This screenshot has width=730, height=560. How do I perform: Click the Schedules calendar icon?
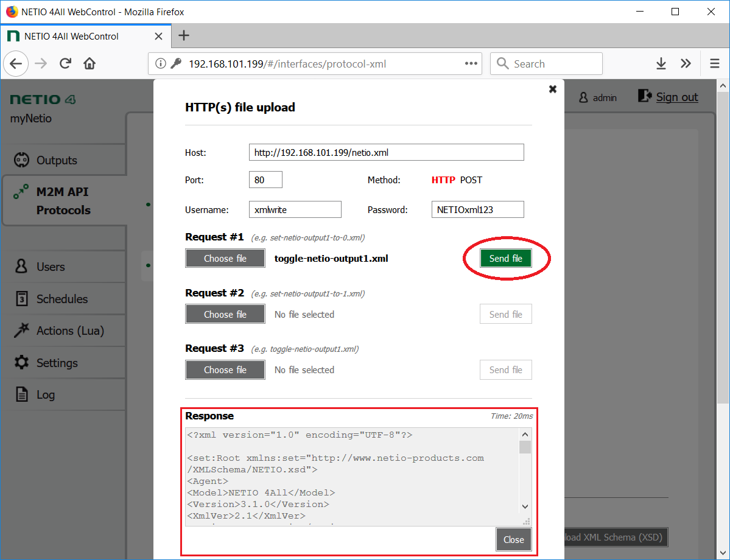21,298
